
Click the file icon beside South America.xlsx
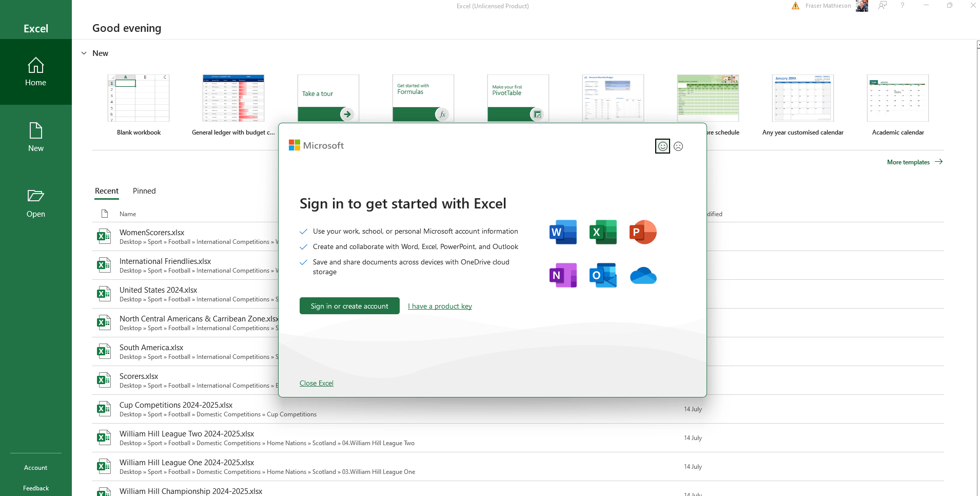(x=104, y=351)
